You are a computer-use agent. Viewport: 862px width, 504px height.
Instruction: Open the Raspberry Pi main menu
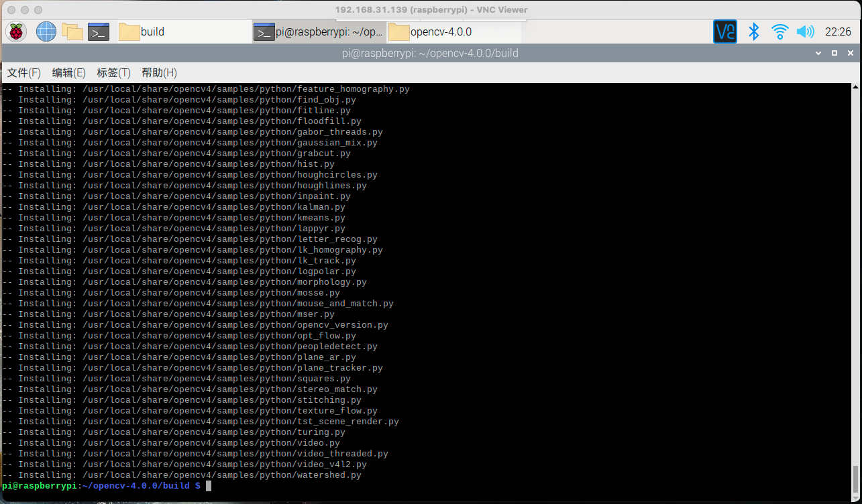16,31
